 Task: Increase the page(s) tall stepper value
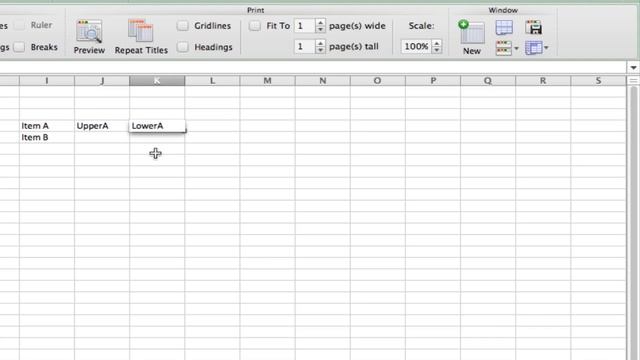tap(320, 43)
